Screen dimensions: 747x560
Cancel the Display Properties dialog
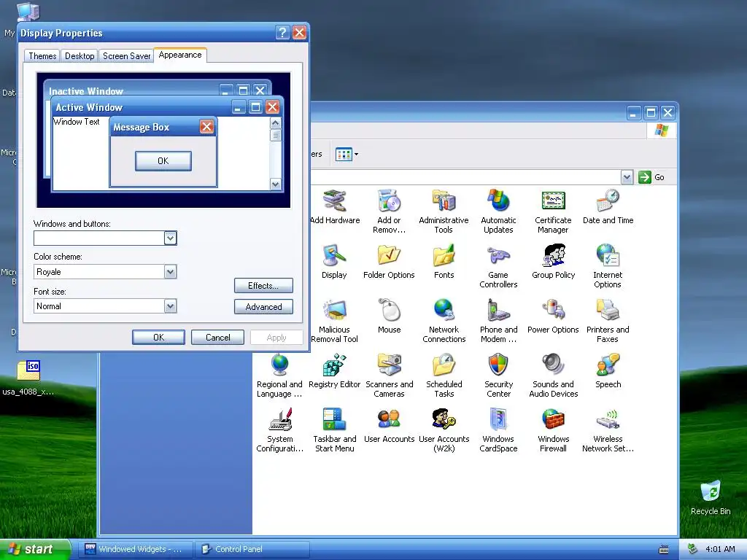217,337
